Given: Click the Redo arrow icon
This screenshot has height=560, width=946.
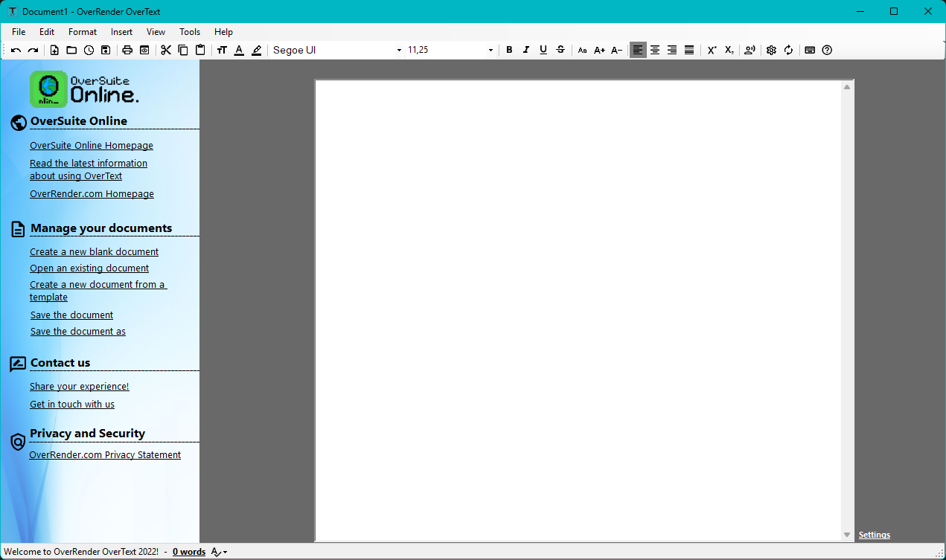Looking at the screenshot, I should pos(33,51).
